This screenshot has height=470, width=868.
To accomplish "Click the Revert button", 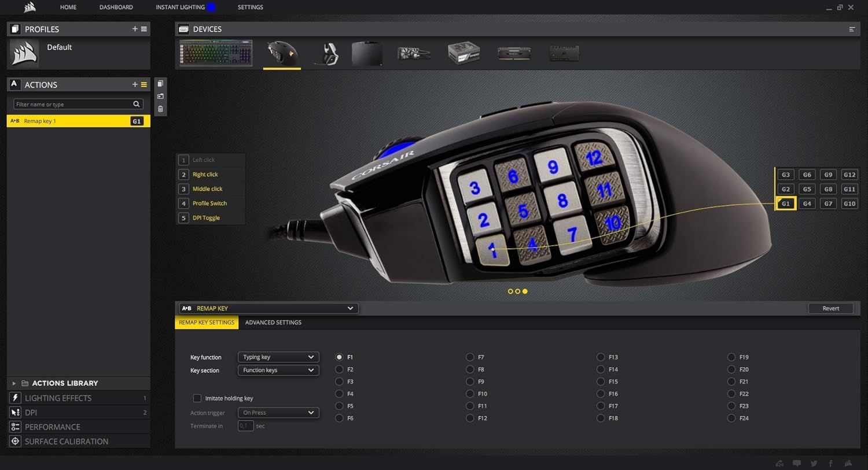I will click(x=830, y=308).
